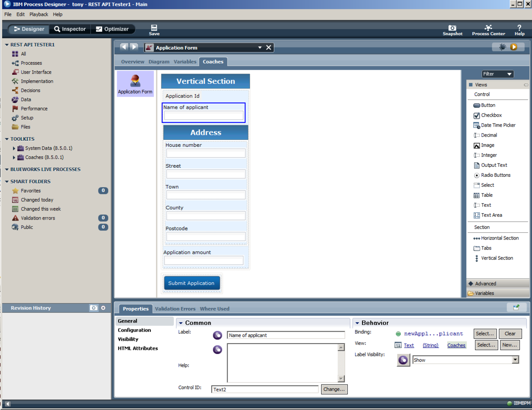This screenshot has height=410, width=532.
Task: Click the Help question mark icon
Action: [x=519, y=30]
